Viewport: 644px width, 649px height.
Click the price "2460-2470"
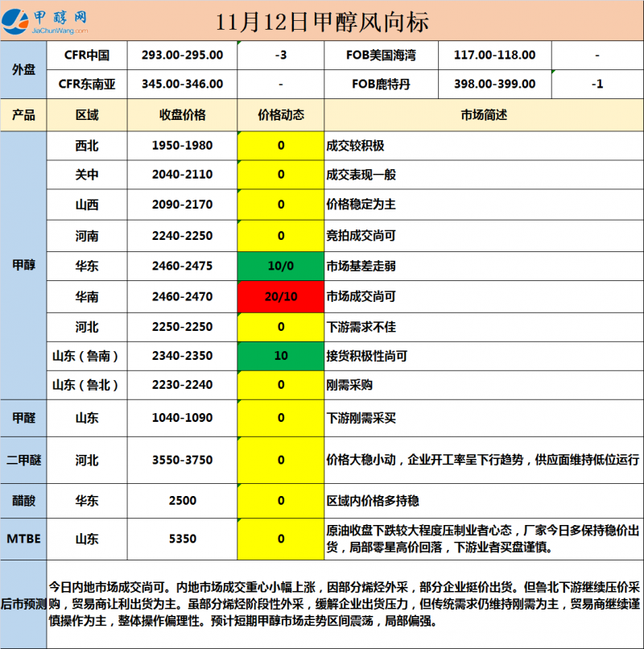tap(182, 297)
